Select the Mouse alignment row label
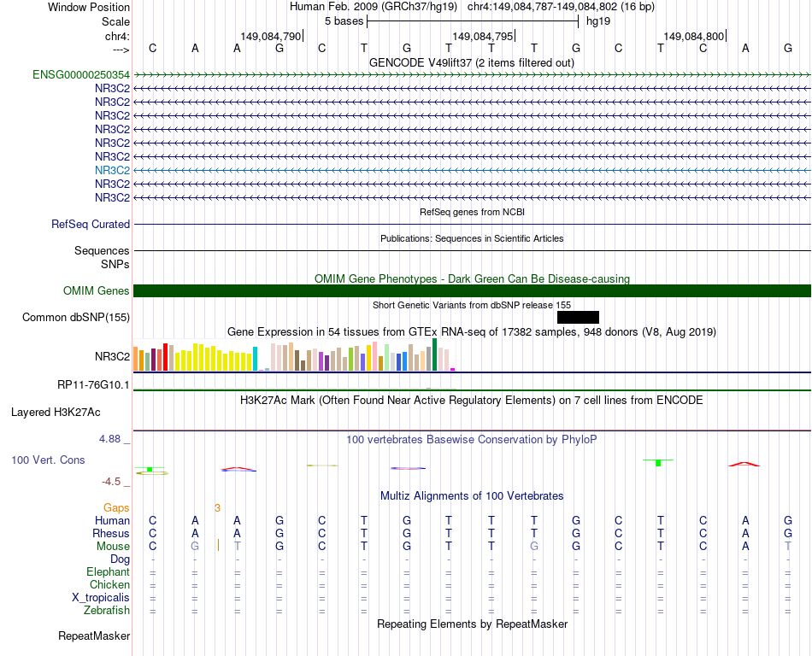812x656 pixels. (113, 547)
